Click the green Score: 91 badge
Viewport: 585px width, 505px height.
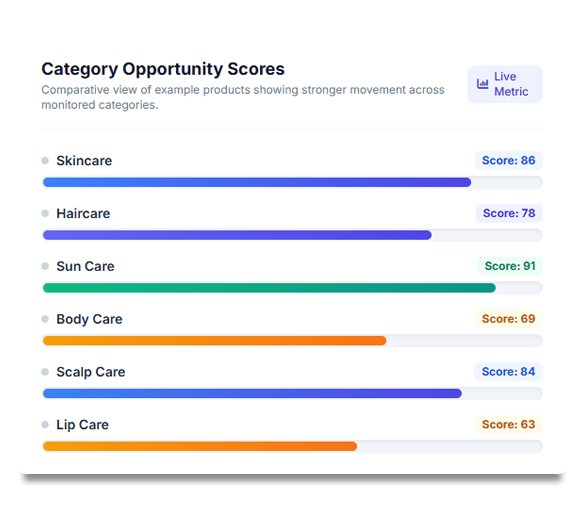point(510,266)
